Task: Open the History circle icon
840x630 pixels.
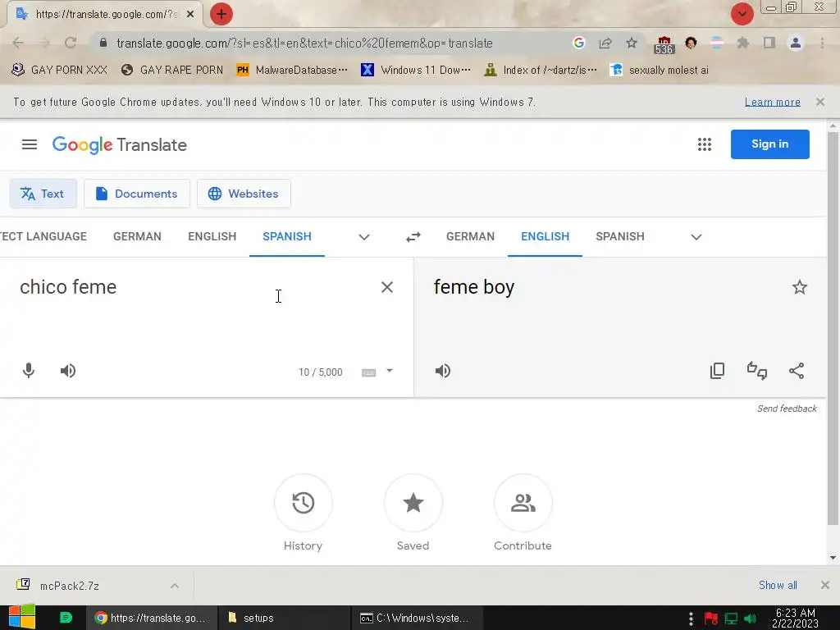Action: tap(304, 503)
